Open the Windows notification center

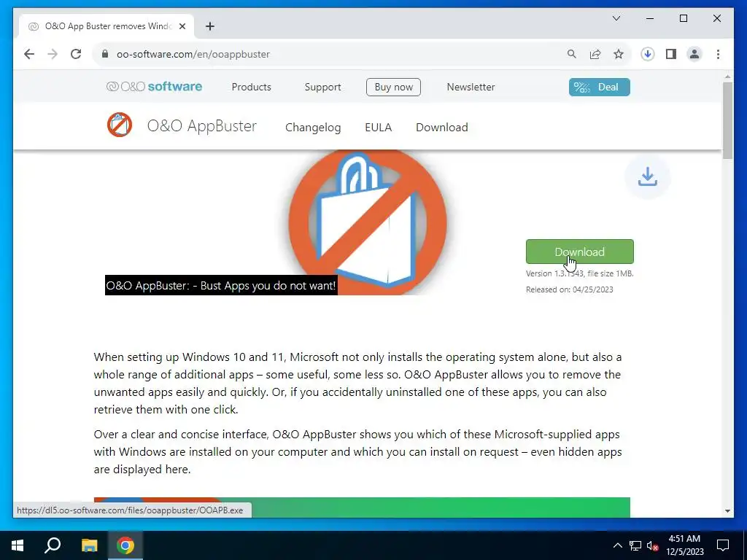[x=723, y=545]
